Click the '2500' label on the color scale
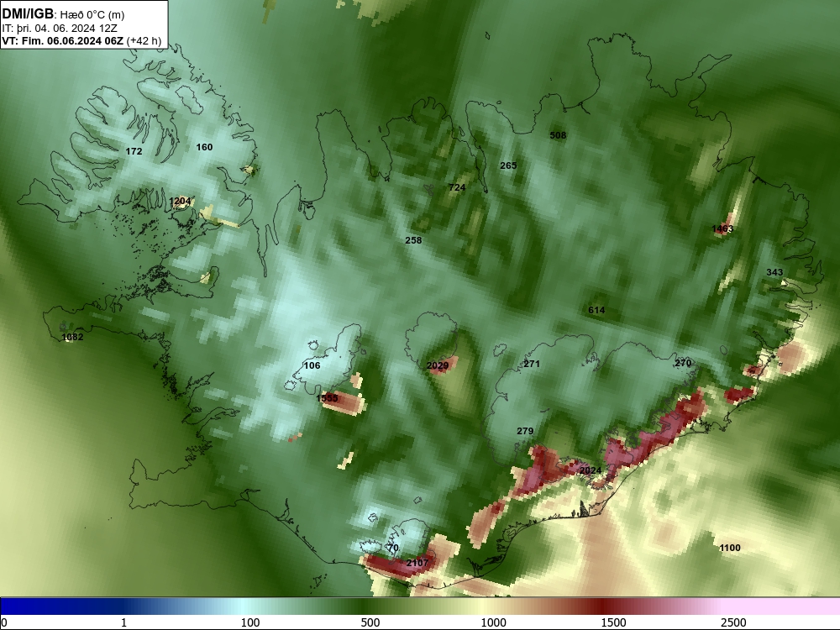The width and height of the screenshot is (840, 630). click(x=733, y=622)
